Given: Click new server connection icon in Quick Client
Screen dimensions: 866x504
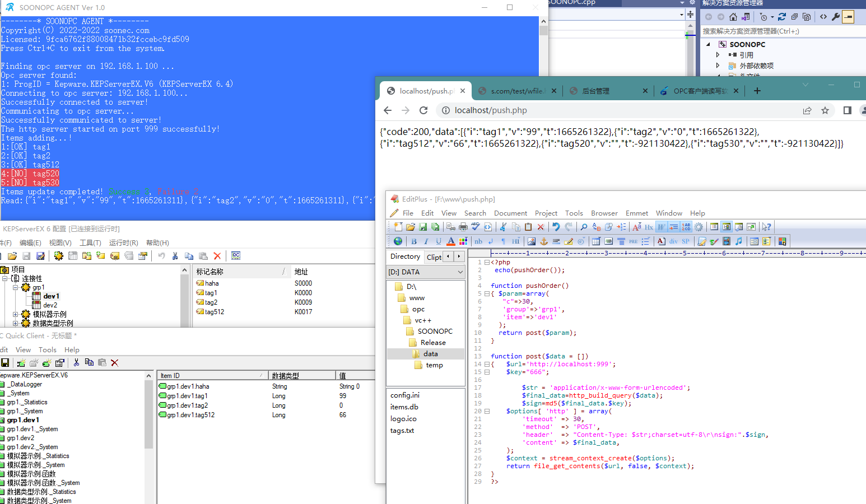Looking at the screenshot, I should tap(21, 363).
